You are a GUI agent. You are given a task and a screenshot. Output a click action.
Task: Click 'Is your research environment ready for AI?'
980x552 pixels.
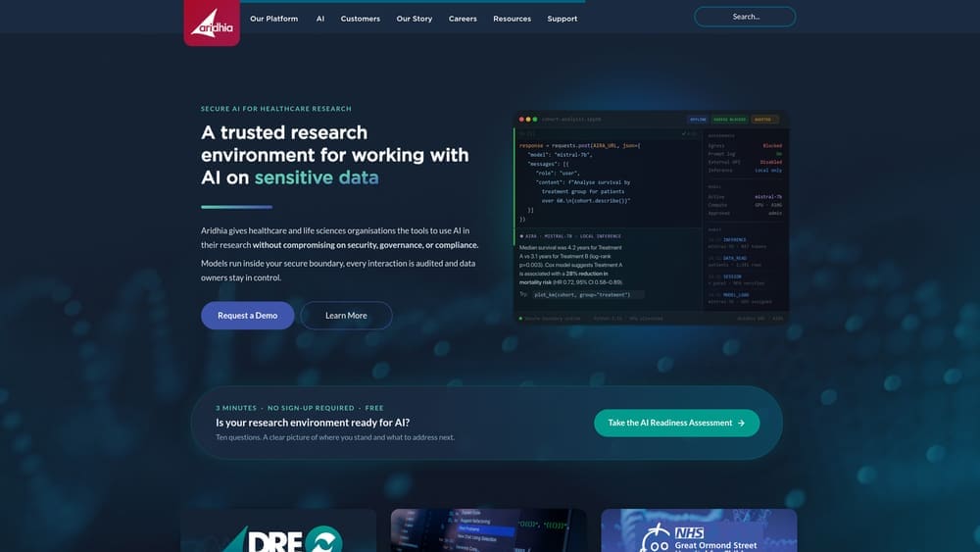[x=313, y=423]
